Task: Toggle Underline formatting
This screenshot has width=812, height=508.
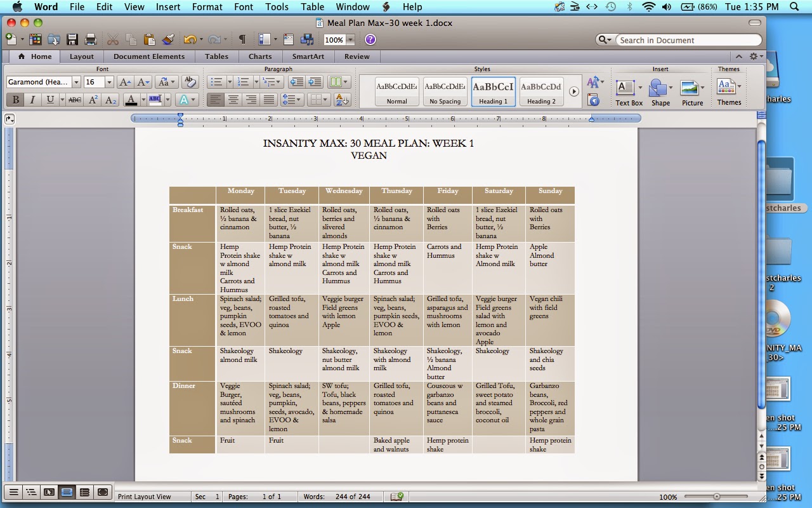Action: [x=49, y=100]
